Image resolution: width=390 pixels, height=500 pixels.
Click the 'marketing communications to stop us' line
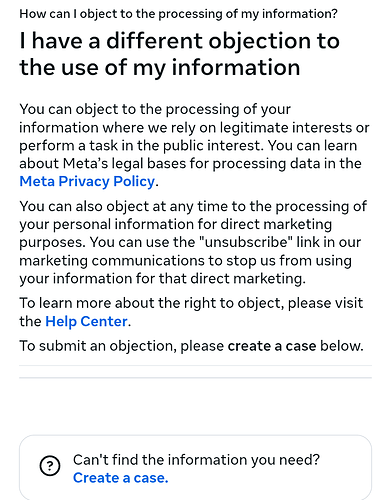click(x=185, y=260)
